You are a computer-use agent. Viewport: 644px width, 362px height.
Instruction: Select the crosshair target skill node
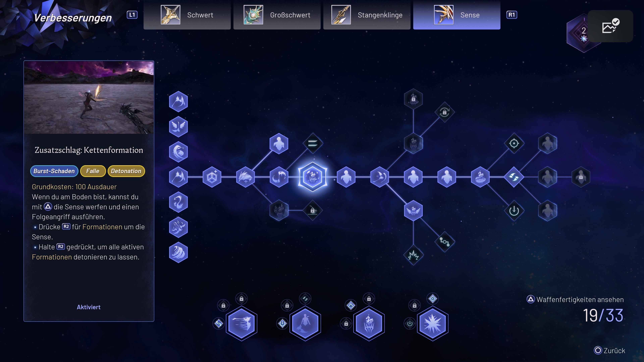tap(514, 143)
